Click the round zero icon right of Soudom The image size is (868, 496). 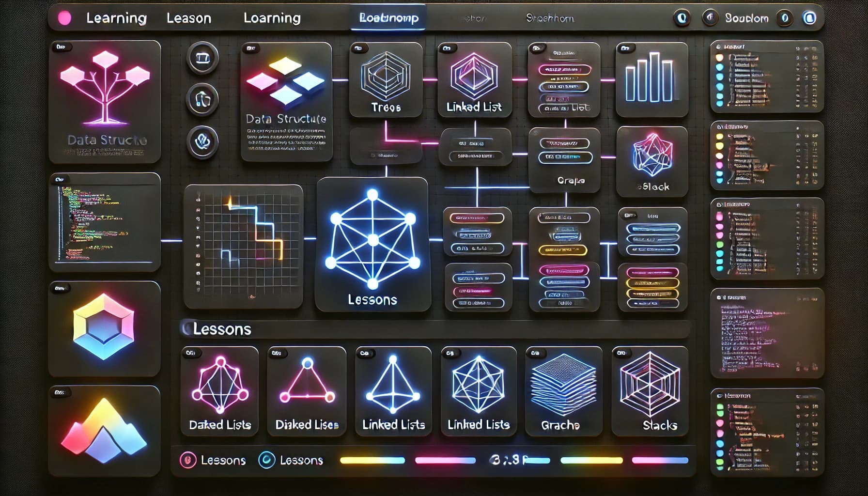pos(785,18)
